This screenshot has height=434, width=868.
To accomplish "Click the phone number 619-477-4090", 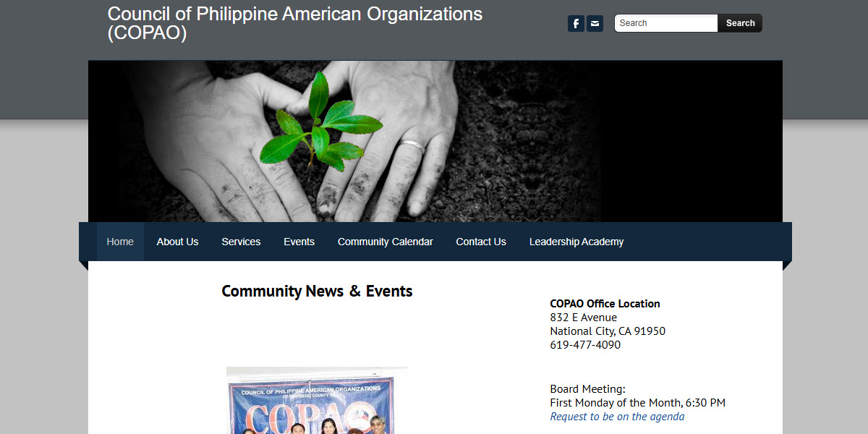I will click(584, 344).
